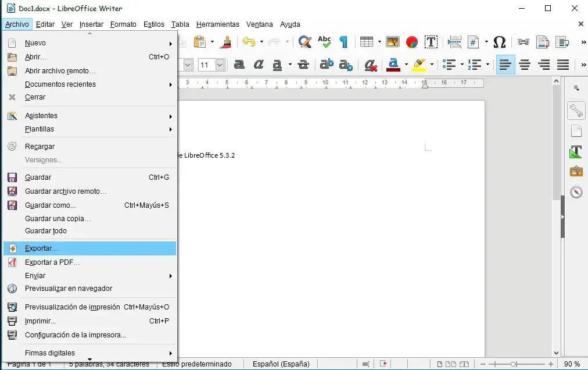Open highlighting color dropdown arrow
The image size is (588, 370).
tap(432, 65)
